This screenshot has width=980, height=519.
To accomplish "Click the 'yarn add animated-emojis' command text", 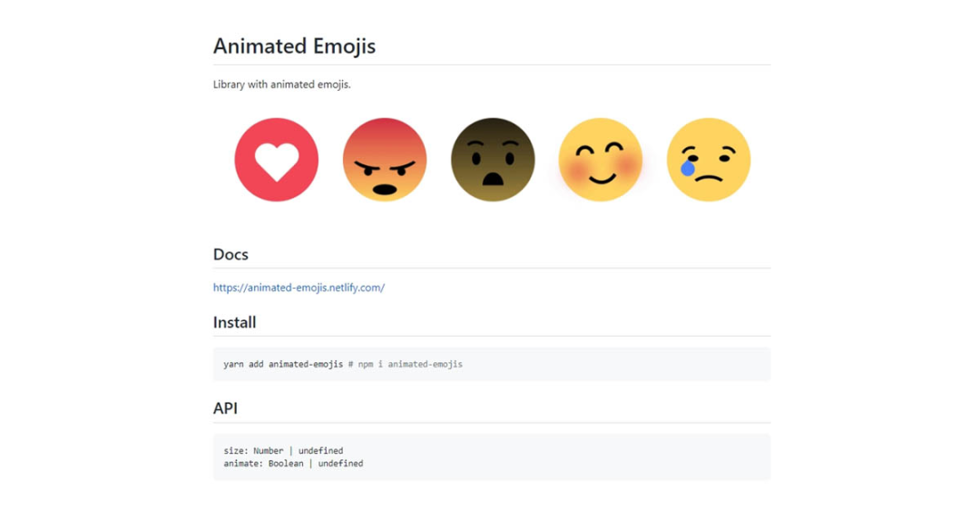I will pos(283,364).
